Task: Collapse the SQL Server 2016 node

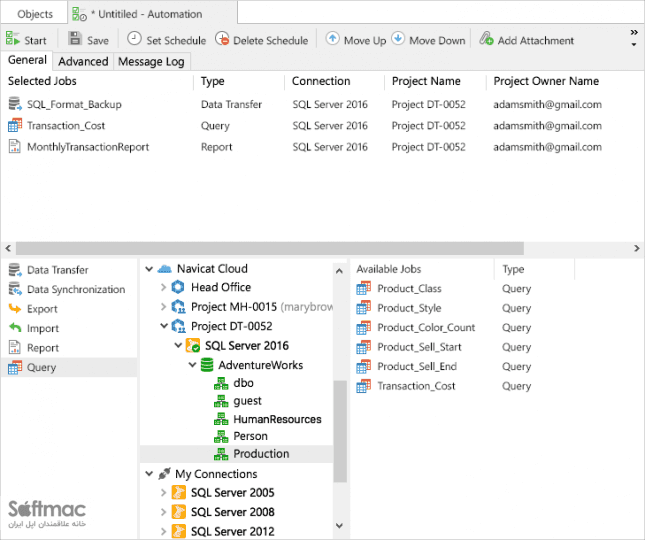Action: (178, 345)
